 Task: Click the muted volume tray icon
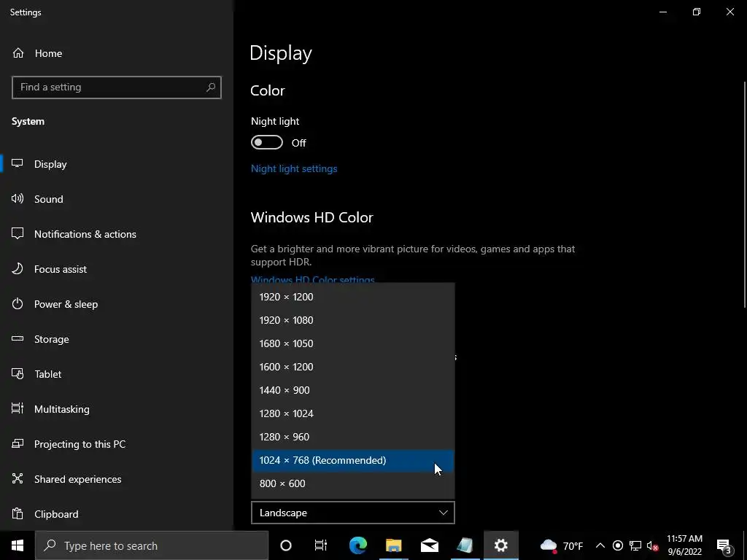tap(653, 545)
